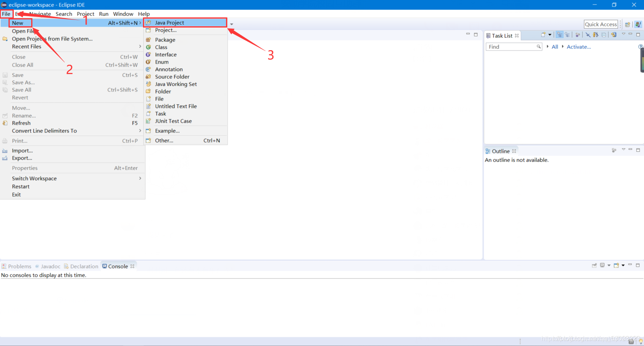Click Collapse All icon in Task List
The image size is (644, 346).
pos(604,35)
